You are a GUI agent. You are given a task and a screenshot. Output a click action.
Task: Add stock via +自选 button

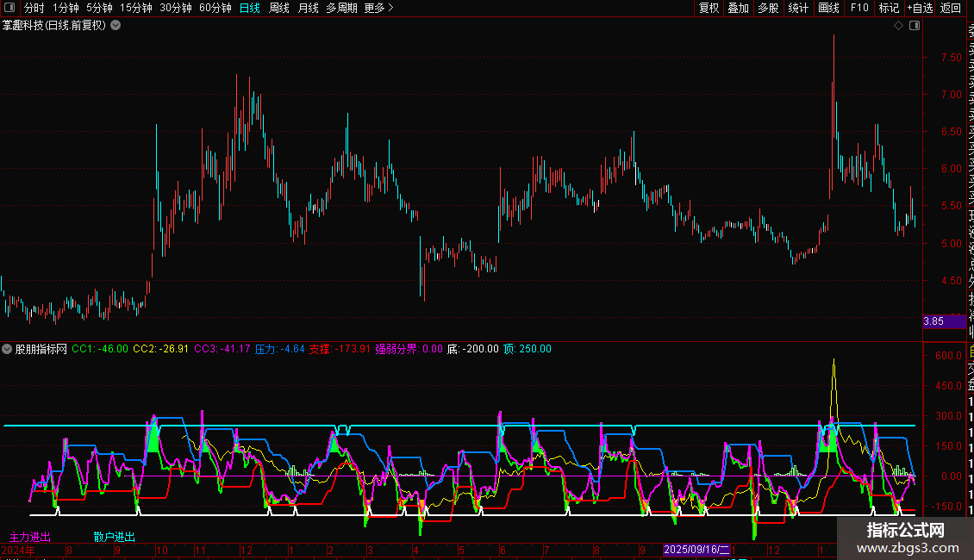point(920,9)
